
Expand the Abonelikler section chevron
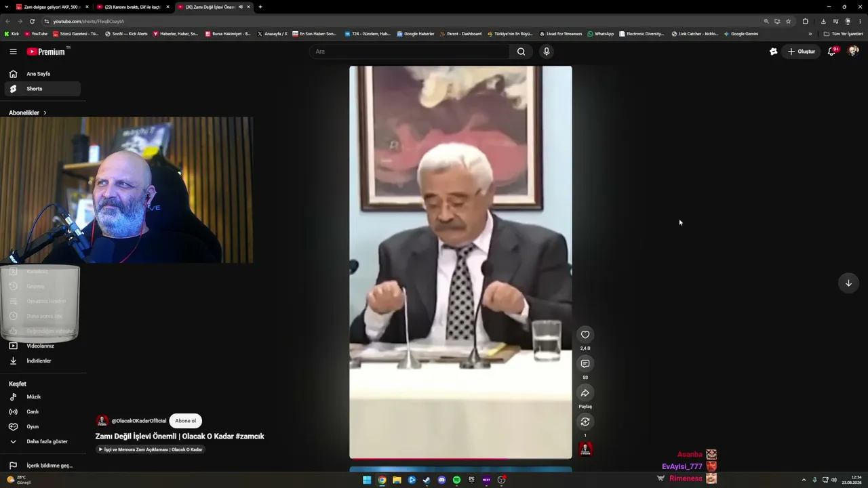pos(45,113)
